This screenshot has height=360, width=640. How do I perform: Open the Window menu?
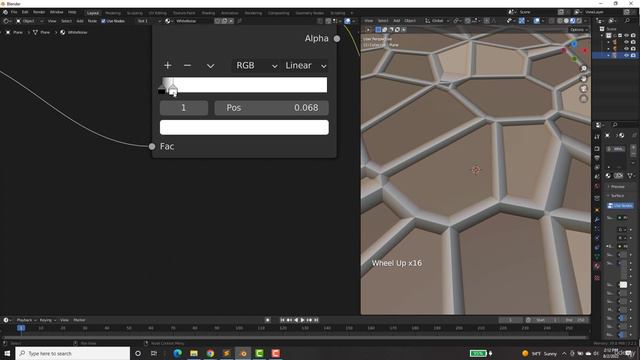pos(56,12)
